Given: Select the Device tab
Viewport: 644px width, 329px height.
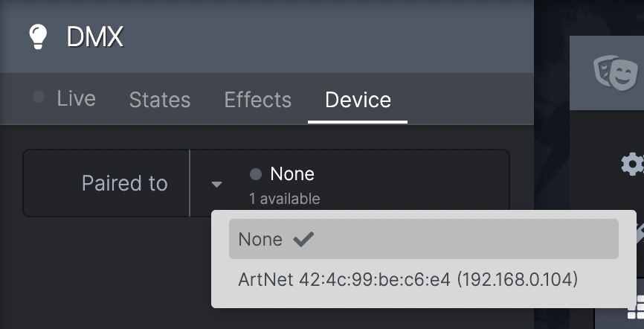Looking at the screenshot, I should tap(358, 100).
